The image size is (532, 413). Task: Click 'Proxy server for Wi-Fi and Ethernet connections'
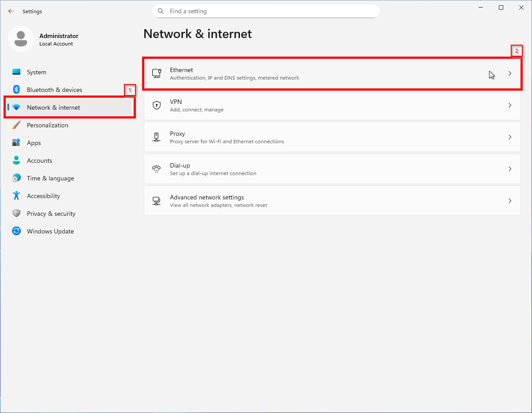tap(227, 141)
